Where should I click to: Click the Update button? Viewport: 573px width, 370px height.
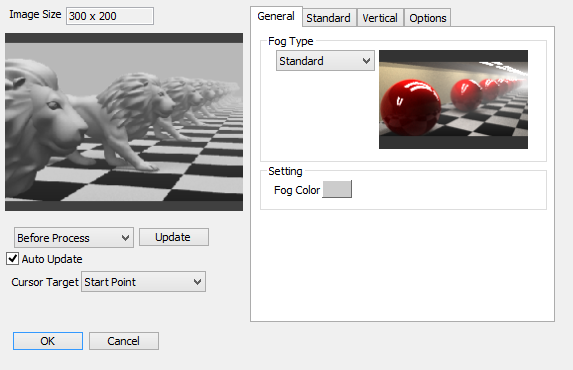(174, 237)
